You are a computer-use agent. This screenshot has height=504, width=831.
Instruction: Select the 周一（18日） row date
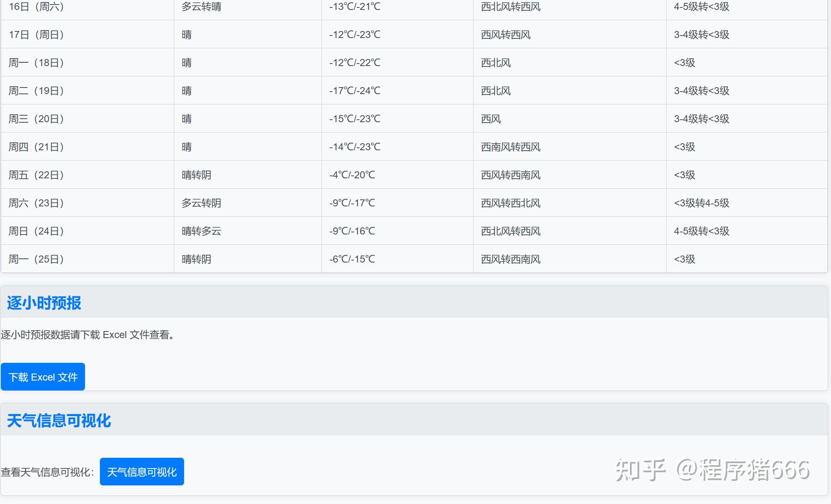click(36, 63)
